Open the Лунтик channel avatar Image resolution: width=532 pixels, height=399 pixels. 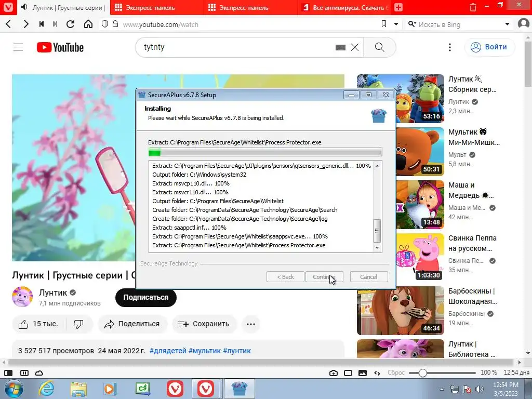22,297
